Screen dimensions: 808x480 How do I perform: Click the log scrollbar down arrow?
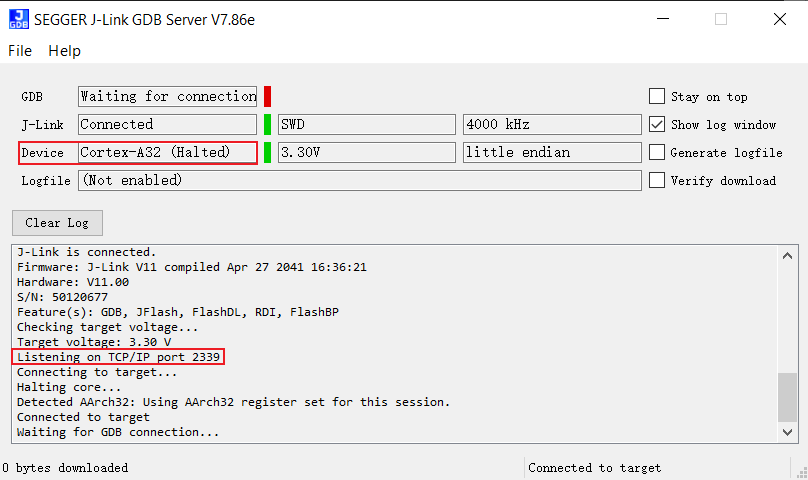pyautogui.click(x=788, y=432)
